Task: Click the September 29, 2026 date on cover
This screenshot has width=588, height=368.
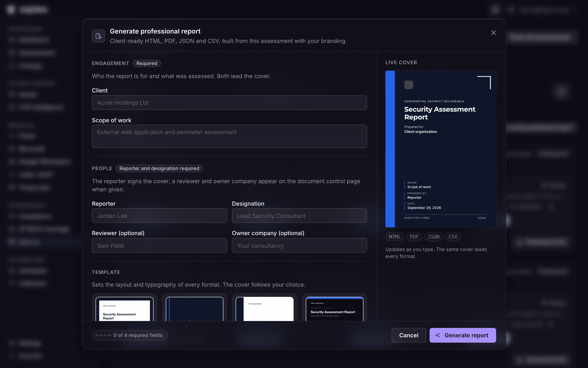Action: pyautogui.click(x=424, y=208)
